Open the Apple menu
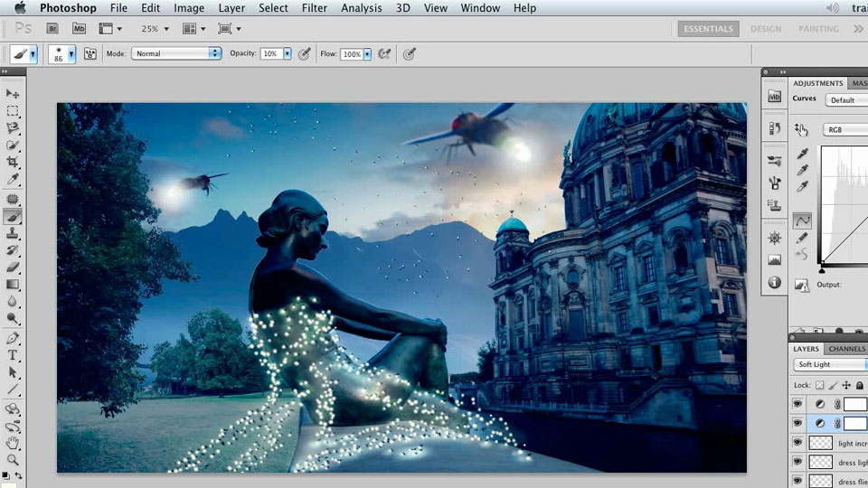This screenshot has width=868, height=488. pyautogui.click(x=20, y=8)
